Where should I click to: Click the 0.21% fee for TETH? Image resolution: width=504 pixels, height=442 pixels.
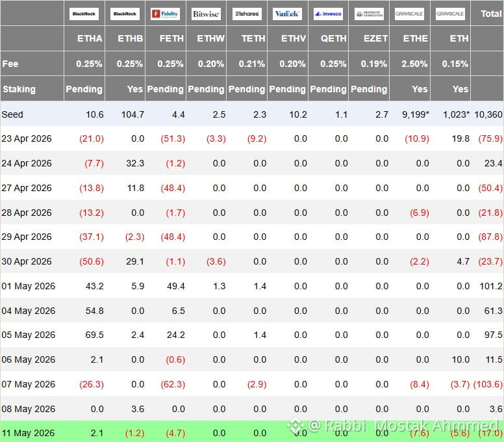(x=252, y=64)
